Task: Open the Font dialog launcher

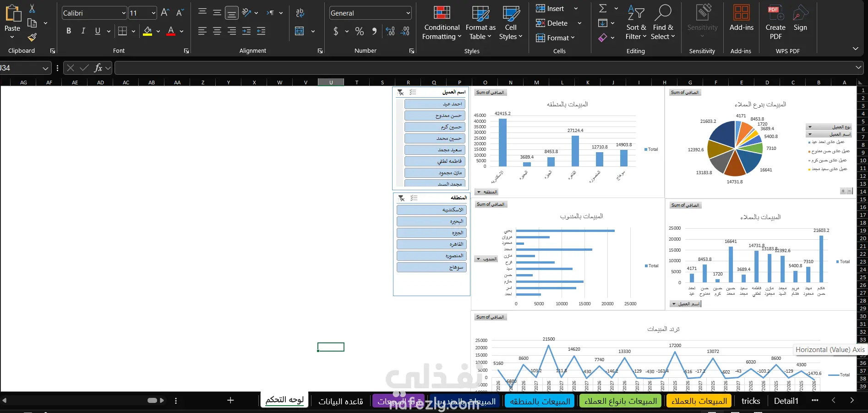Action: pyautogui.click(x=186, y=51)
